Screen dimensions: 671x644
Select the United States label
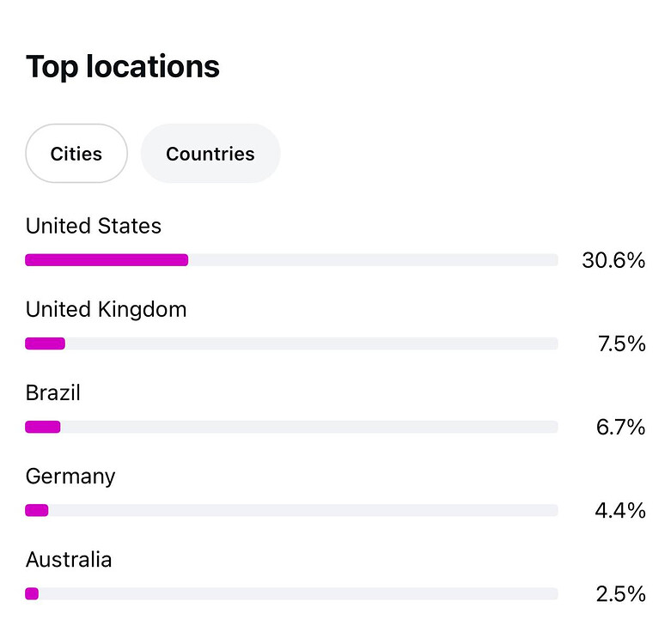tap(94, 226)
